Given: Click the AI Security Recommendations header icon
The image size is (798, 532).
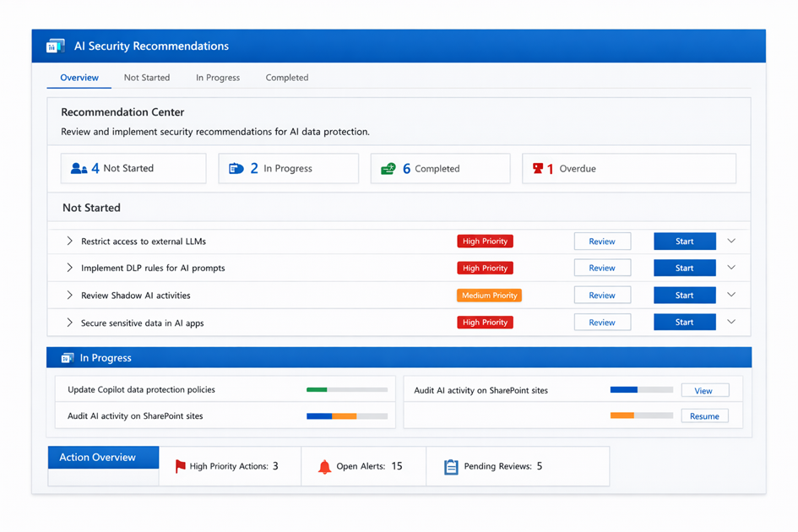Looking at the screenshot, I should coord(56,46).
